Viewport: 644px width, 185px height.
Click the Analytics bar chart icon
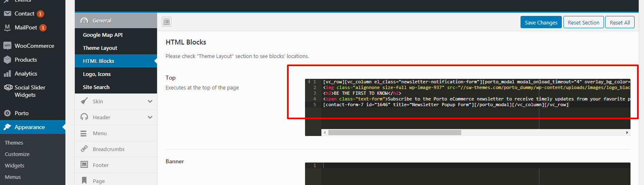7,74
